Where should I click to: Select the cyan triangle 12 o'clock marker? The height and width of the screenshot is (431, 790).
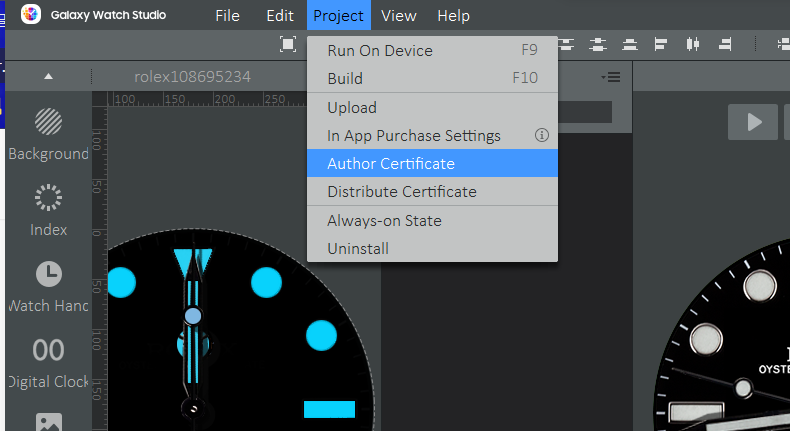(193, 262)
